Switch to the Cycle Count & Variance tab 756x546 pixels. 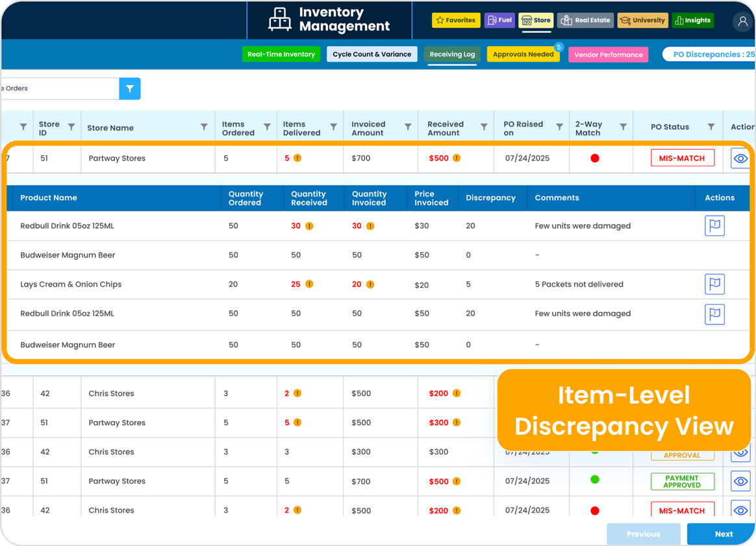click(x=372, y=54)
